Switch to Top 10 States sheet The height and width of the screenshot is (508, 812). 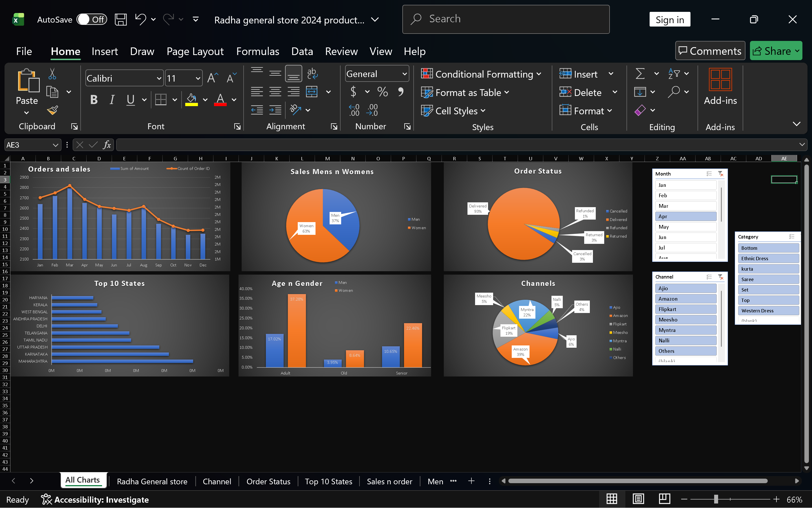click(x=328, y=481)
